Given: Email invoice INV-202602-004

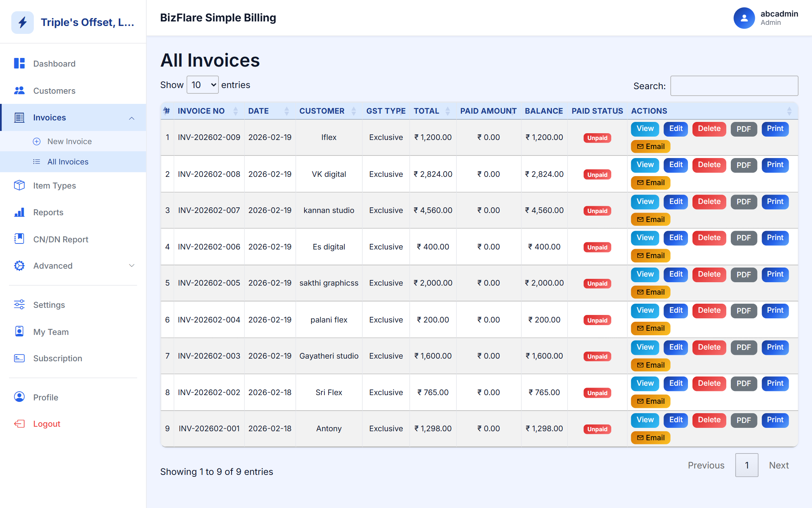Looking at the screenshot, I should [x=651, y=328].
